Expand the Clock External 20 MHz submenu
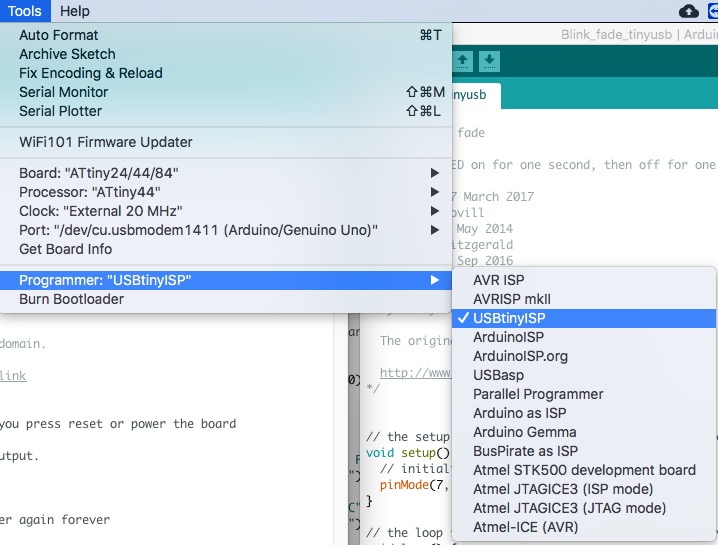Image resolution: width=718 pixels, height=545 pixels. tap(226, 211)
